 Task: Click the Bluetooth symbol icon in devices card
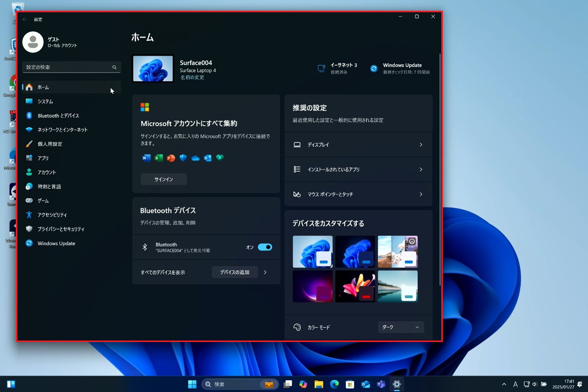(145, 247)
